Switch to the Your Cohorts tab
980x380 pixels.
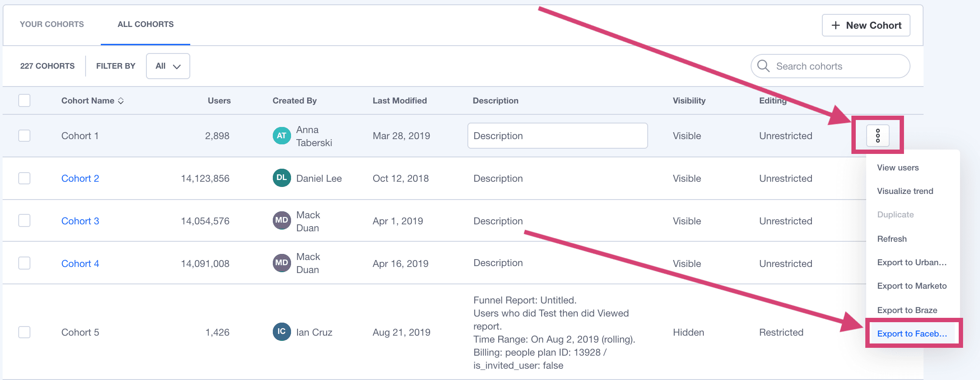(x=52, y=24)
